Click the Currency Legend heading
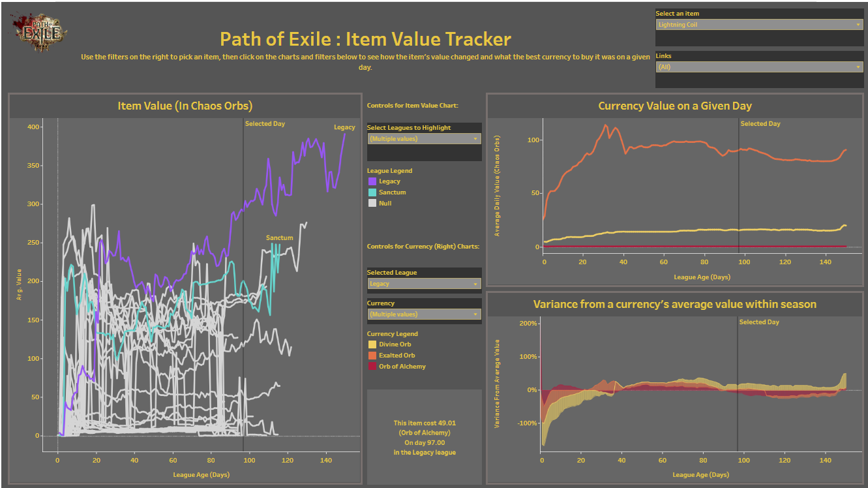The image size is (868, 488). pyautogui.click(x=393, y=334)
